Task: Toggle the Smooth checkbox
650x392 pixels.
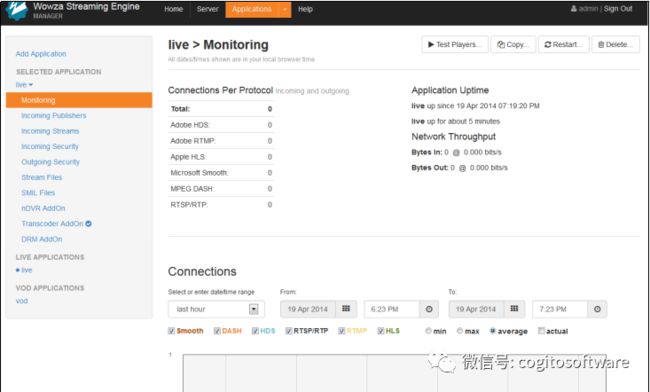Action: [171, 331]
